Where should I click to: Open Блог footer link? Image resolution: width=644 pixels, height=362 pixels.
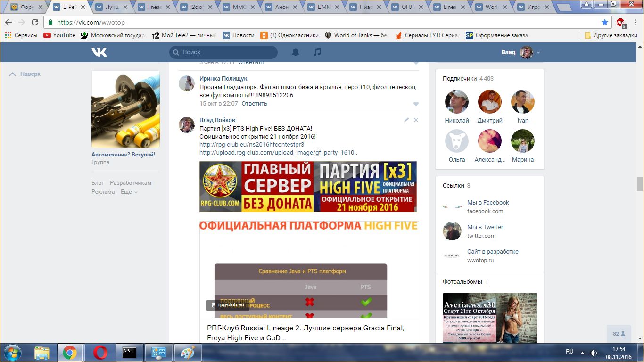click(98, 183)
